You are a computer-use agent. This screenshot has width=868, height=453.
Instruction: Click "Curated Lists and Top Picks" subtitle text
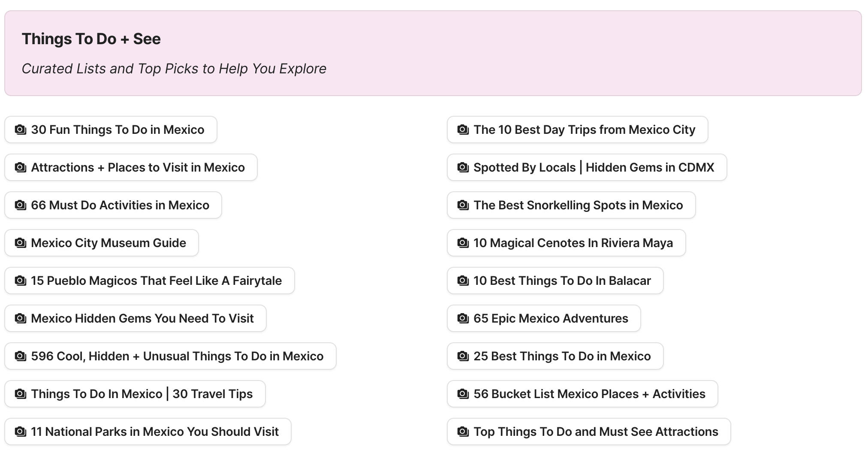[173, 69]
